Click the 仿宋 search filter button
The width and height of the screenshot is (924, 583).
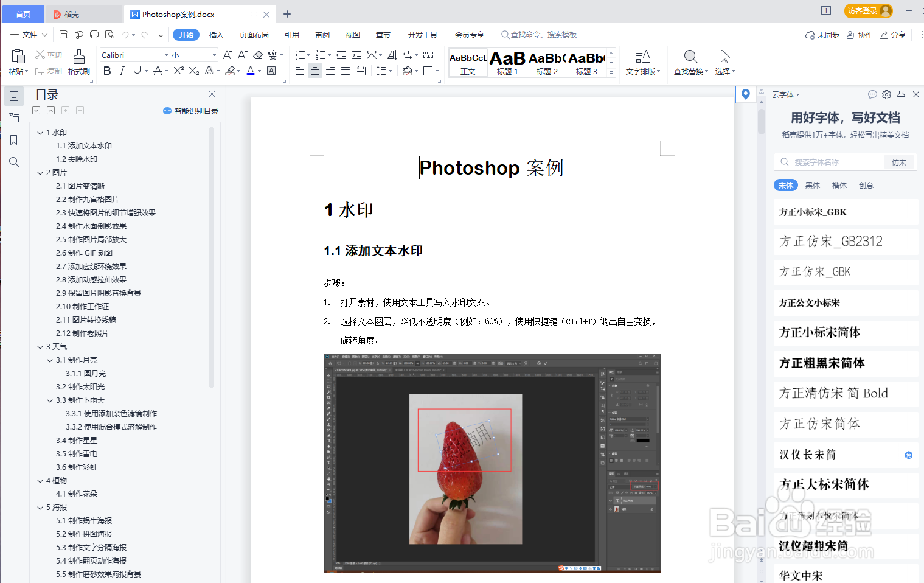tap(899, 162)
